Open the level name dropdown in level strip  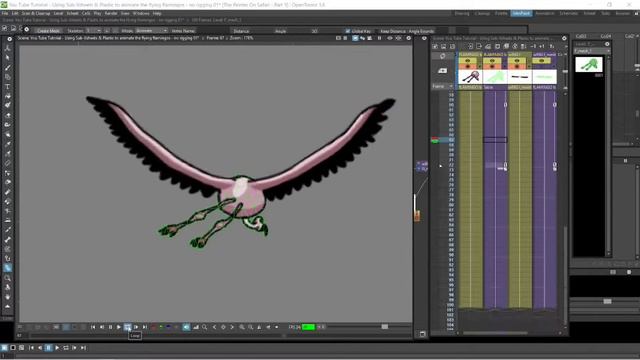pyautogui.click(x=591, y=51)
